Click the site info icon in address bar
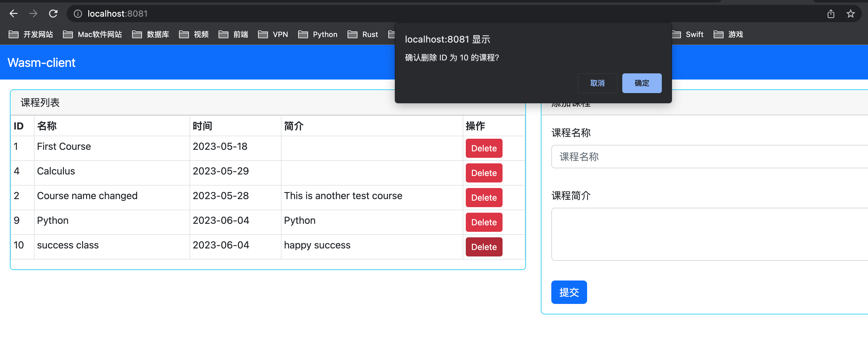The height and width of the screenshot is (344, 868). click(x=78, y=14)
